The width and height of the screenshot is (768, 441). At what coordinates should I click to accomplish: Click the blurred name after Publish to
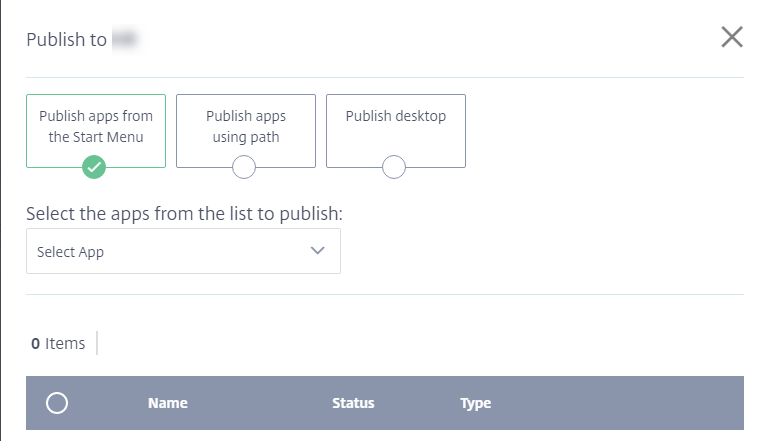(125, 40)
